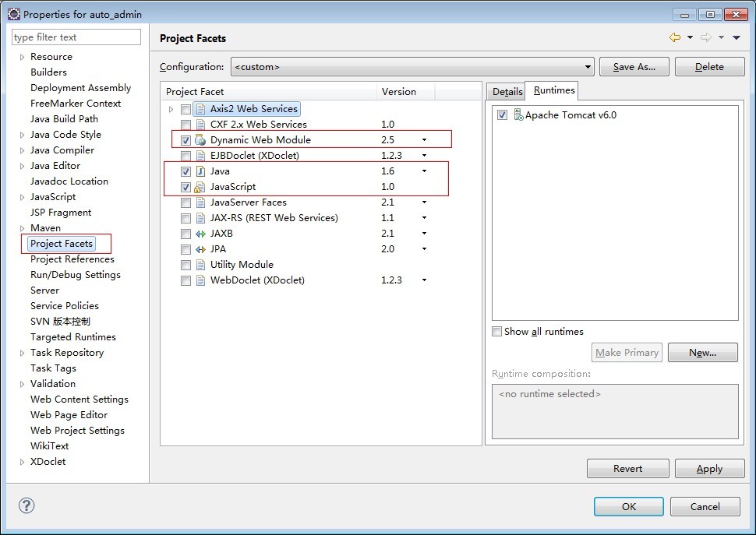Image resolution: width=756 pixels, height=535 pixels.
Task: Expand the Axis2 Web Services node
Action: pos(171,109)
